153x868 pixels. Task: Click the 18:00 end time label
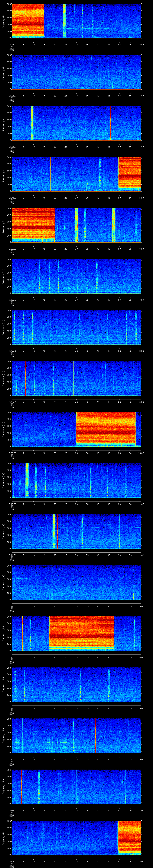point(141,861)
